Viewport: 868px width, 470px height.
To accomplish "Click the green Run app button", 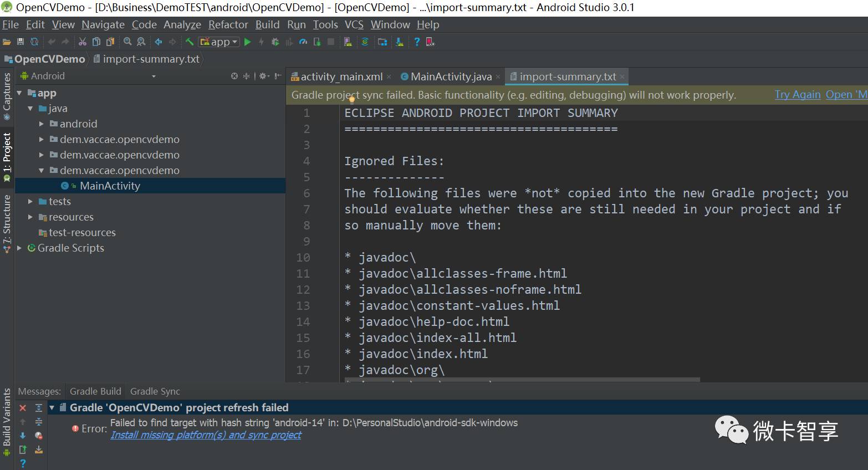I will tap(248, 42).
